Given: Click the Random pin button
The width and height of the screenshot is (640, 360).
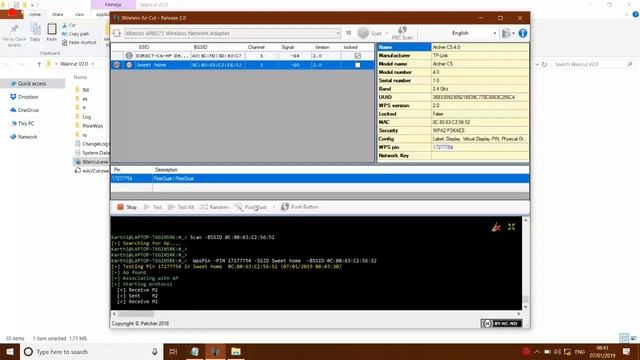Looking at the screenshot, I should 214,207.
